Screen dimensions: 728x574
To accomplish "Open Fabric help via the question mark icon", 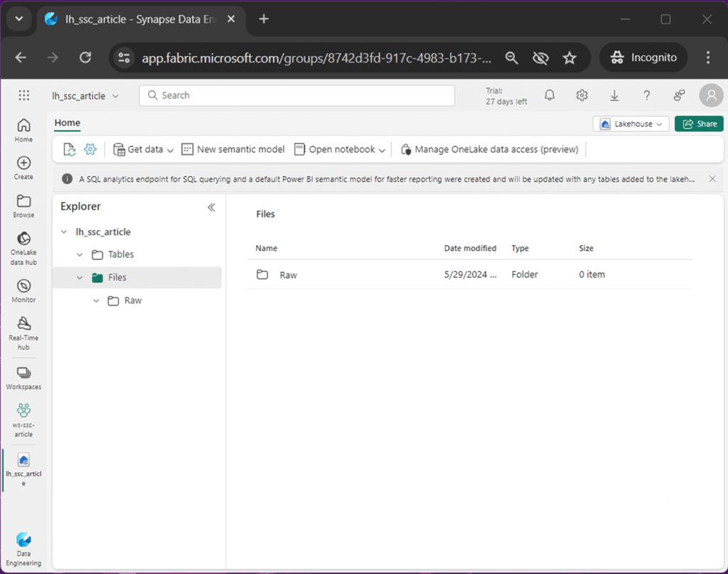I will 646,94.
